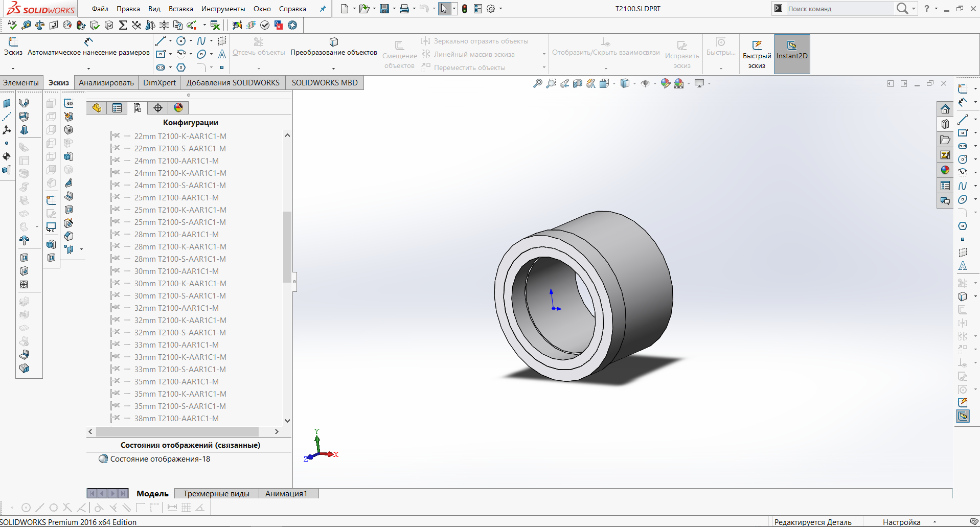The height and width of the screenshot is (527, 980).
Task: Click the Section View icon
Action: (578, 83)
